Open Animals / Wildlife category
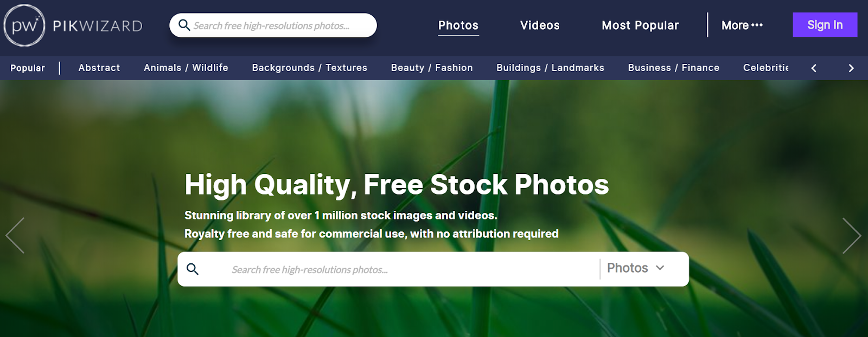Viewport: 868px width, 337px height. click(x=186, y=68)
